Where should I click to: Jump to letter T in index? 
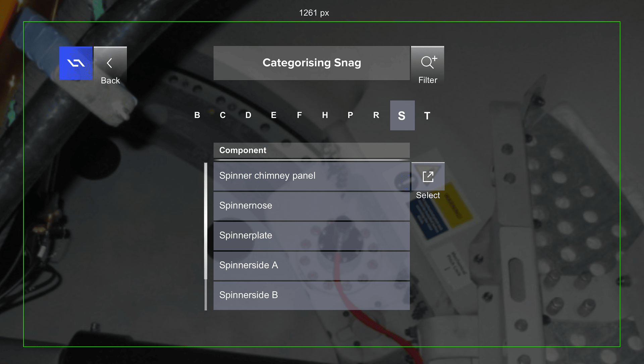427,116
